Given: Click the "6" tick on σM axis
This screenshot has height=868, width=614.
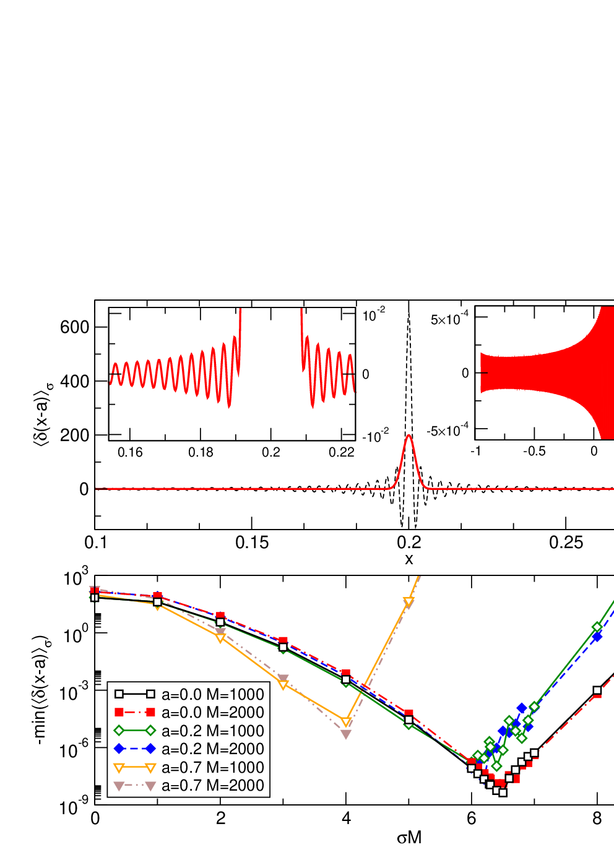Looking at the screenshot, I should pos(472,819).
